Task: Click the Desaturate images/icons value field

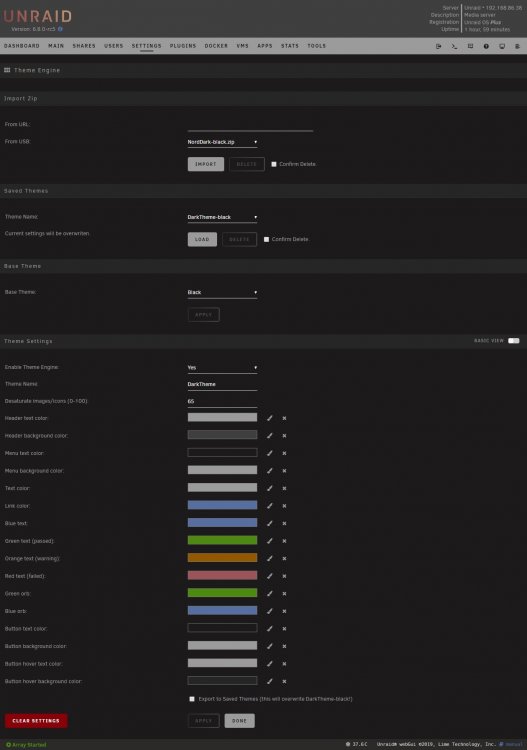Action: [x=222, y=401]
